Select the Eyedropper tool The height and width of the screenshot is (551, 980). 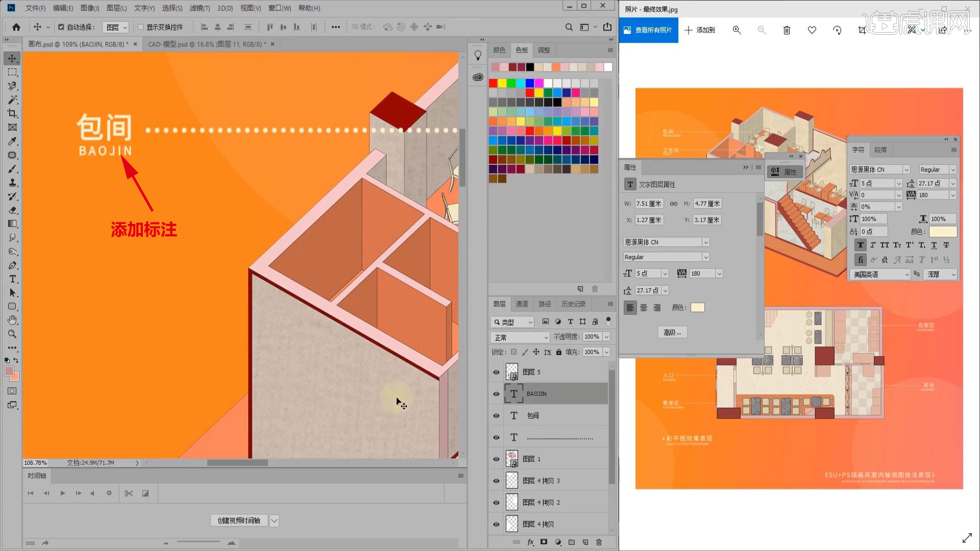coord(12,141)
